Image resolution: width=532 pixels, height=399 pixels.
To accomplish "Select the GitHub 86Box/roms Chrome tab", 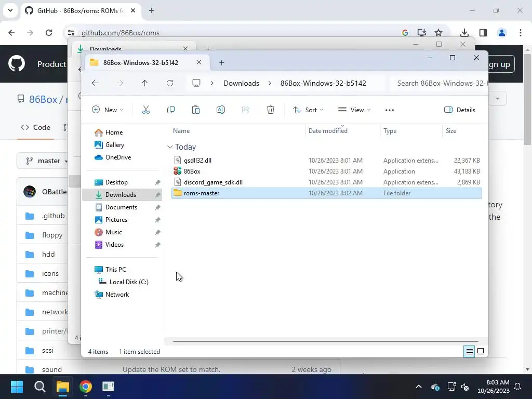I will coord(81,10).
